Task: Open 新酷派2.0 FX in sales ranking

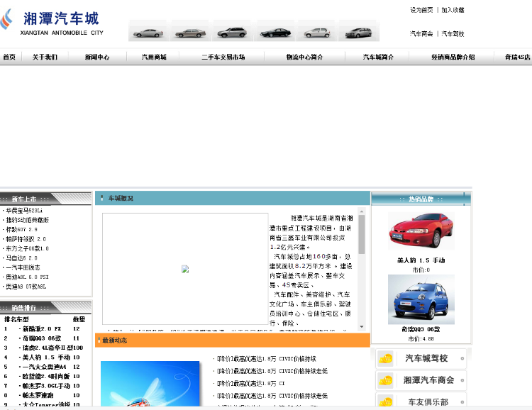Action: tap(42, 329)
